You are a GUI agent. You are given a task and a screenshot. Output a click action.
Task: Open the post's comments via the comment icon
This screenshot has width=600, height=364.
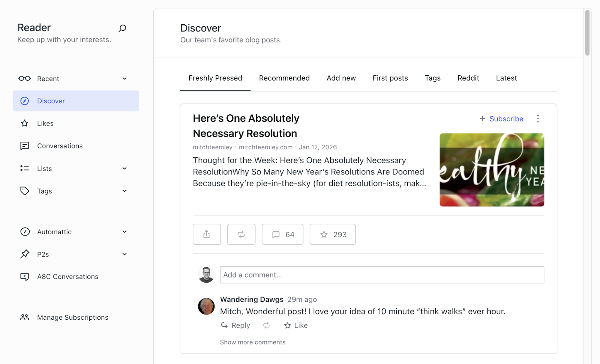282,234
